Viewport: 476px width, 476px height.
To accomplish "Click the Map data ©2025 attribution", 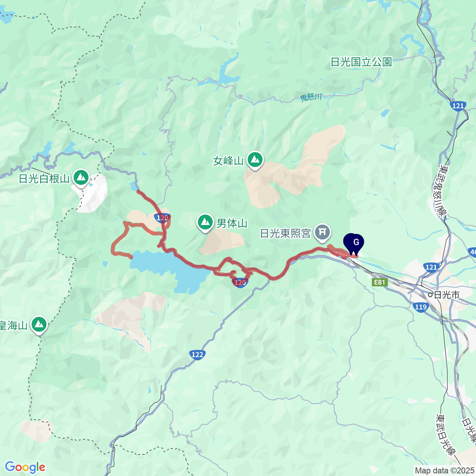I will (x=445, y=471).
